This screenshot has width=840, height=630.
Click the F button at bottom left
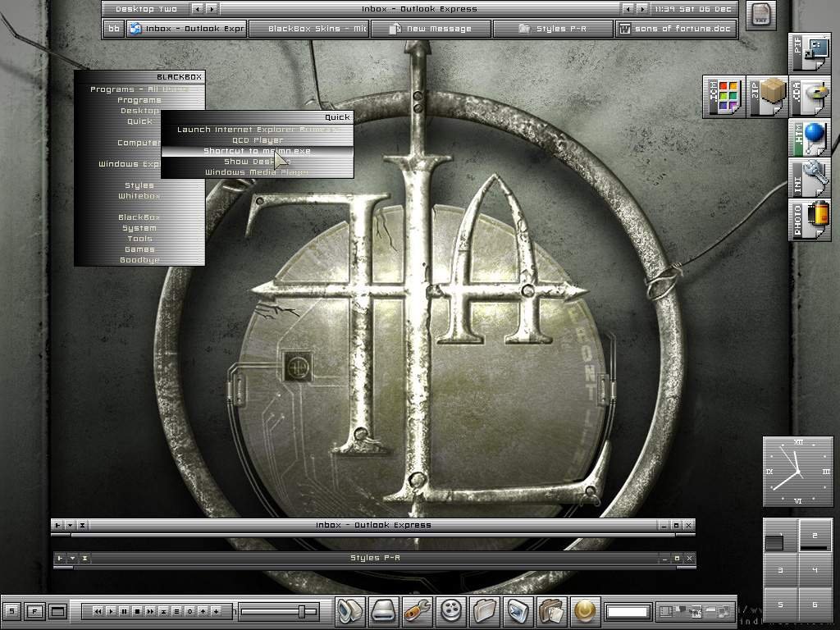coord(34,610)
